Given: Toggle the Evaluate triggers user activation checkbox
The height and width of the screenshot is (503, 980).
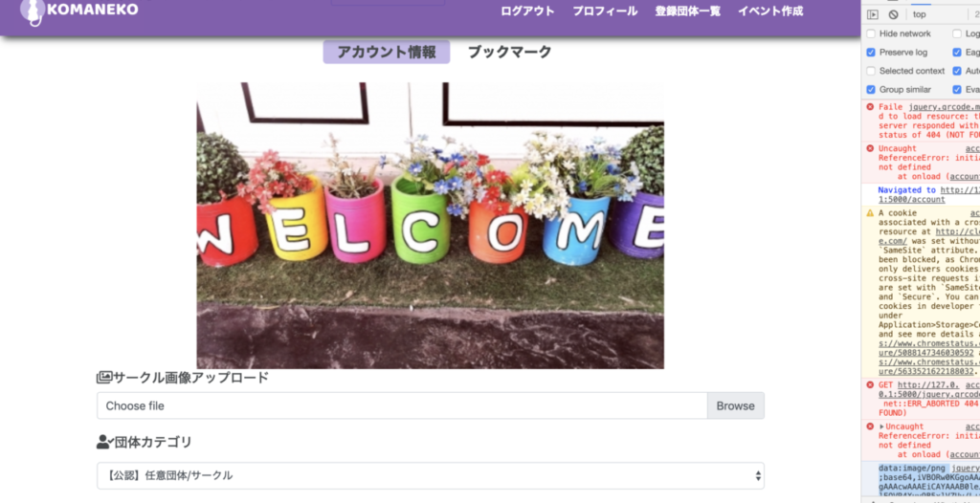Looking at the screenshot, I should (x=957, y=90).
